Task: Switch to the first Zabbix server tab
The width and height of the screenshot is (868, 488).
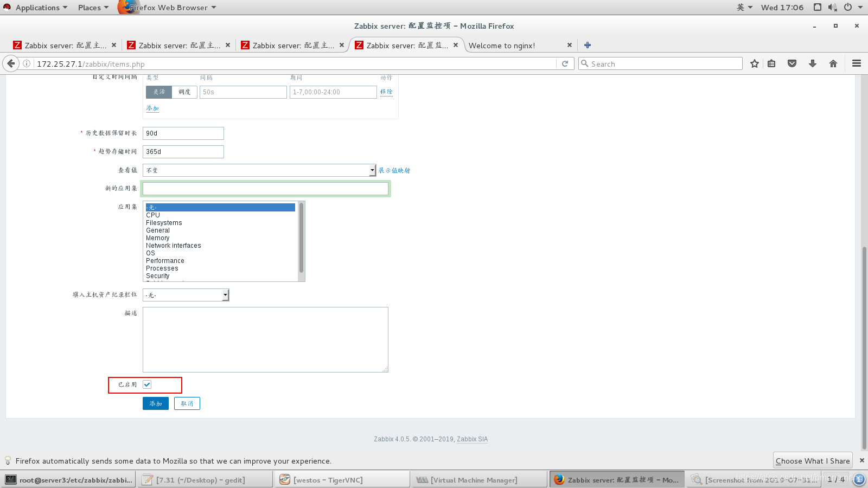Action: [x=64, y=45]
